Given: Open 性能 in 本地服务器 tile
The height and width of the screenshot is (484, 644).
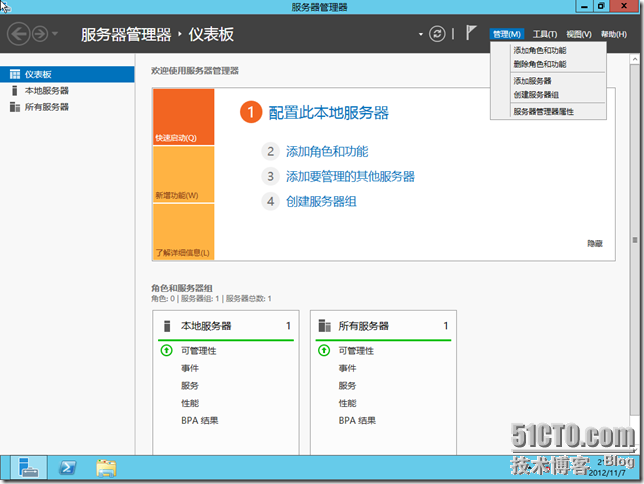Looking at the screenshot, I should pos(190,403).
